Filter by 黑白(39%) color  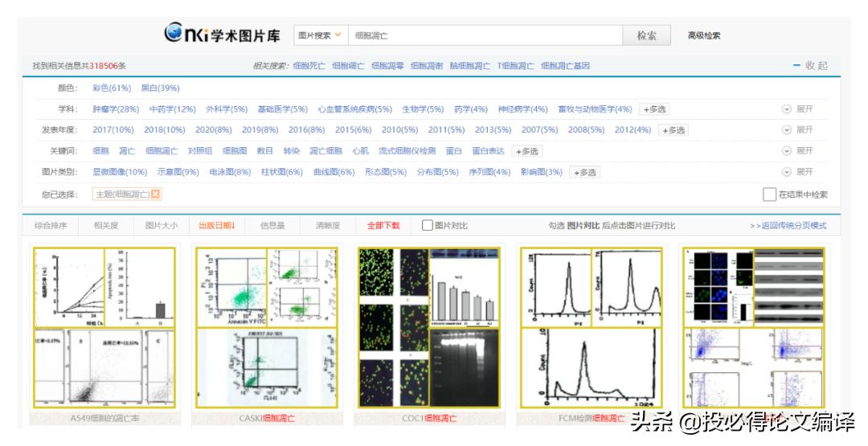point(160,88)
